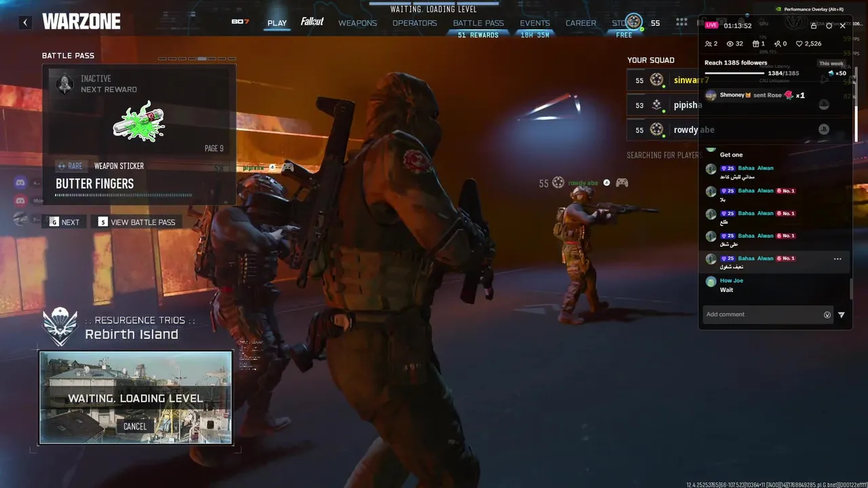This screenshot has width=868, height=488.
Task: Open the 'This week' goal selector
Action: click(x=831, y=63)
